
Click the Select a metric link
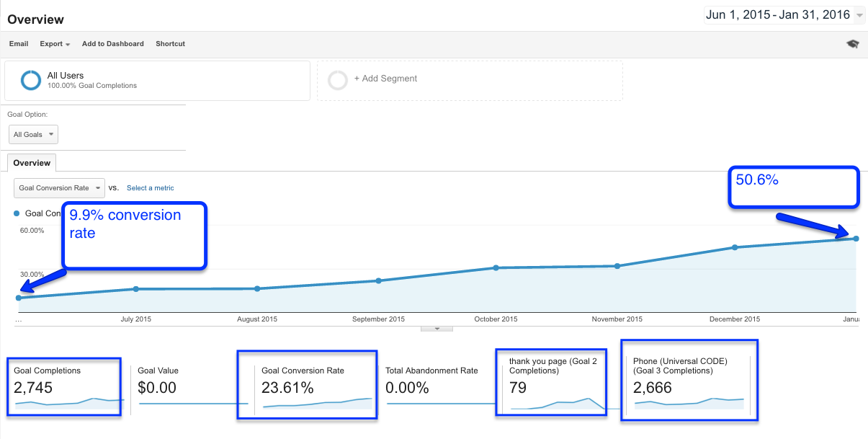coord(151,188)
